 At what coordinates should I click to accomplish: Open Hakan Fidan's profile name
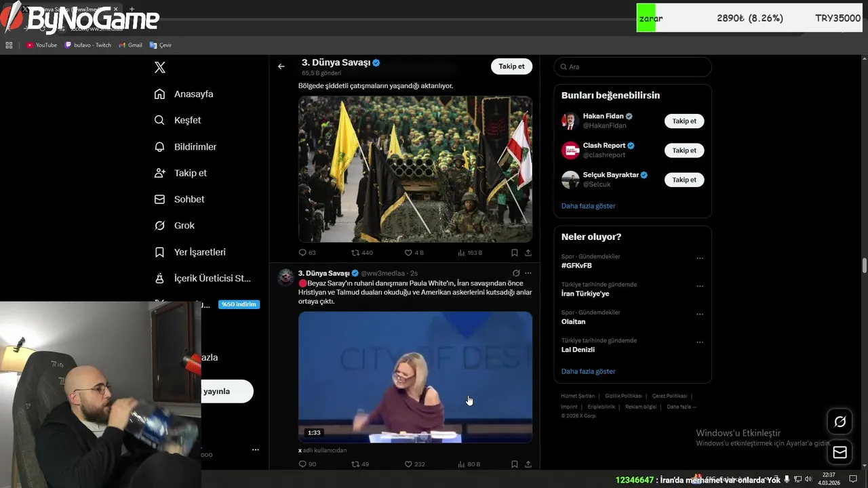[x=603, y=116]
